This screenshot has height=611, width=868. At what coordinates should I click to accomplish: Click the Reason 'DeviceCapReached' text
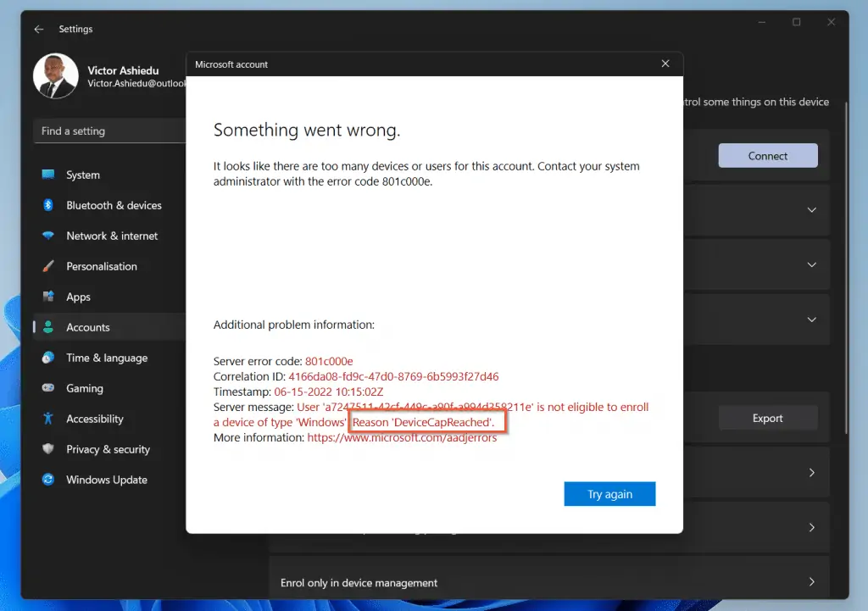[424, 422]
